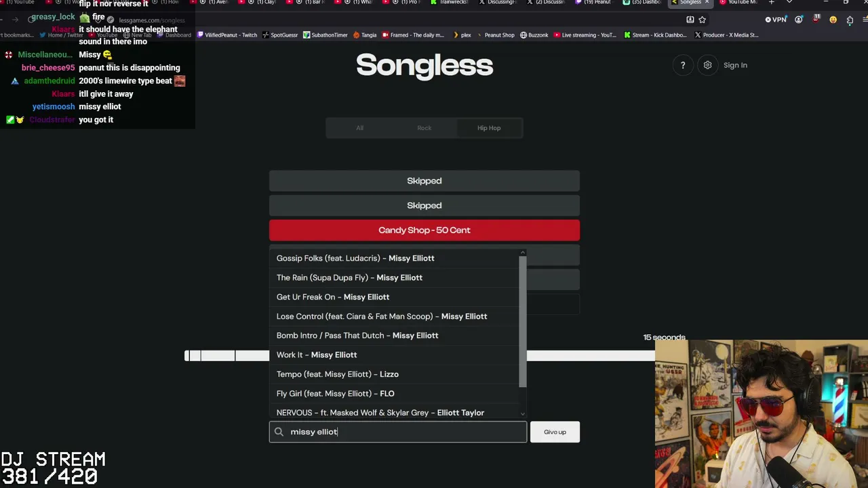The image size is (868, 488).
Task: Click the scroll-down arrow of suggestions list
Action: (x=523, y=413)
